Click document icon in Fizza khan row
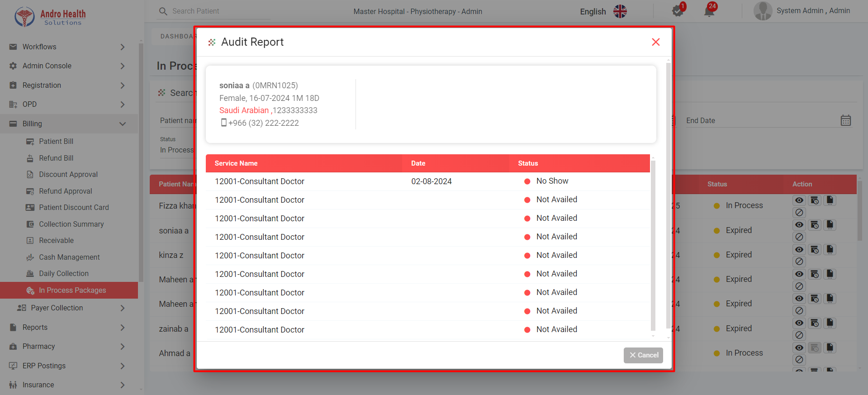Viewport: 868px width, 395px height. point(830,200)
